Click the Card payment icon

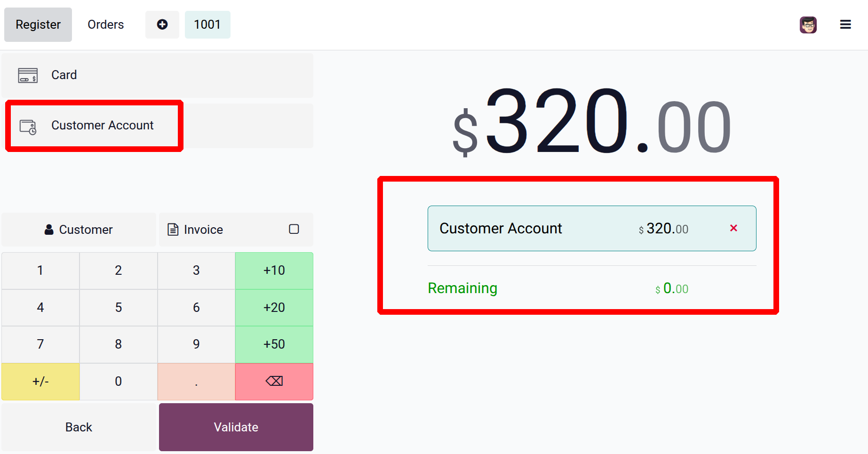pos(28,75)
